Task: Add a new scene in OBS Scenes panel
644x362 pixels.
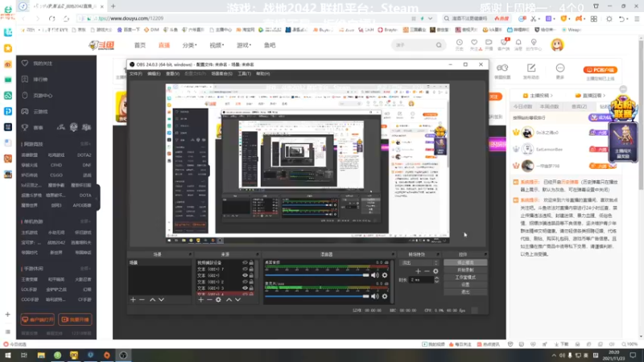Action: click(x=133, y=300)
